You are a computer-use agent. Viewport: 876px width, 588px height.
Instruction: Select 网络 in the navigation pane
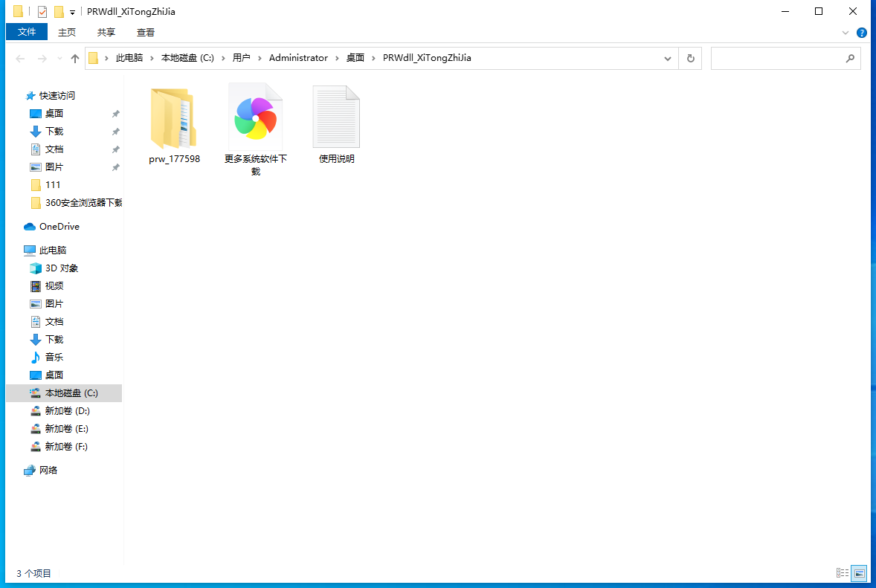48,471
